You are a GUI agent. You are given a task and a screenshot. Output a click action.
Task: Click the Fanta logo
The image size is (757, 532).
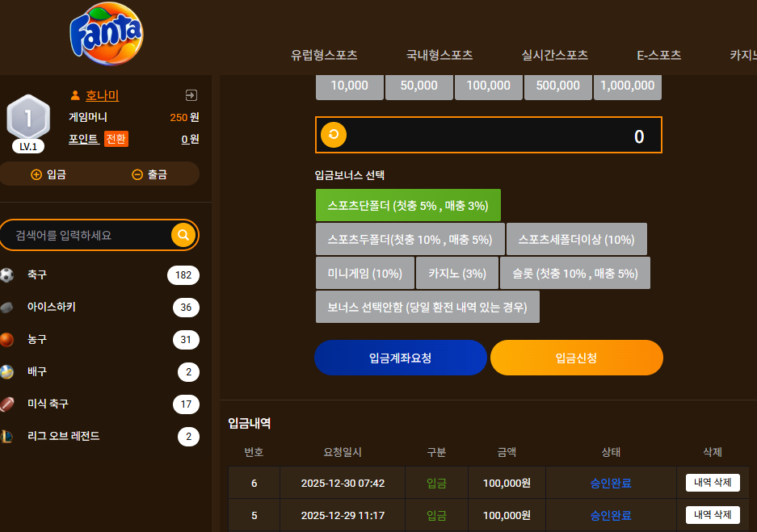click(107, 34)
